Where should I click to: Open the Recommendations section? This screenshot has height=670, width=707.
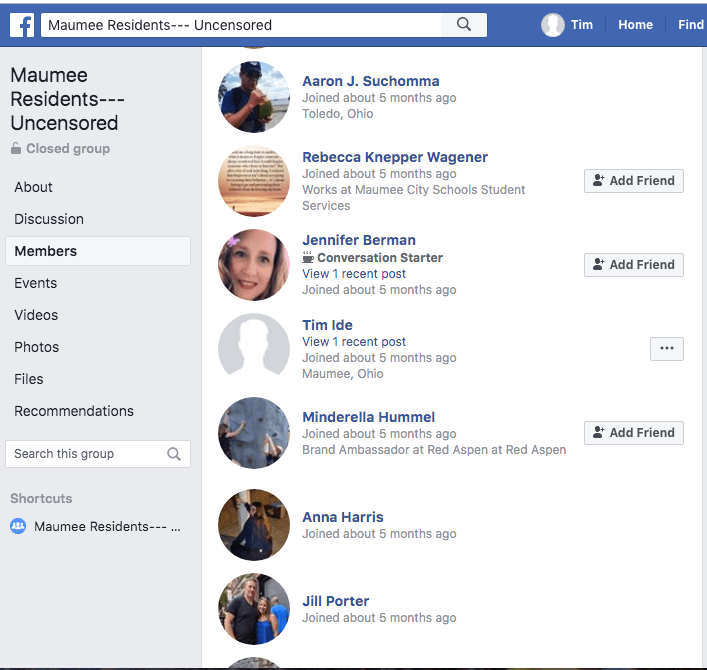(x=74, y=411)
